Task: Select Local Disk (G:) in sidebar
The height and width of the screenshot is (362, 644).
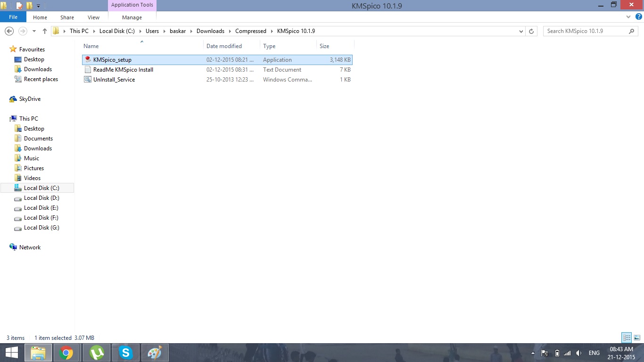Action: (41, 228)
